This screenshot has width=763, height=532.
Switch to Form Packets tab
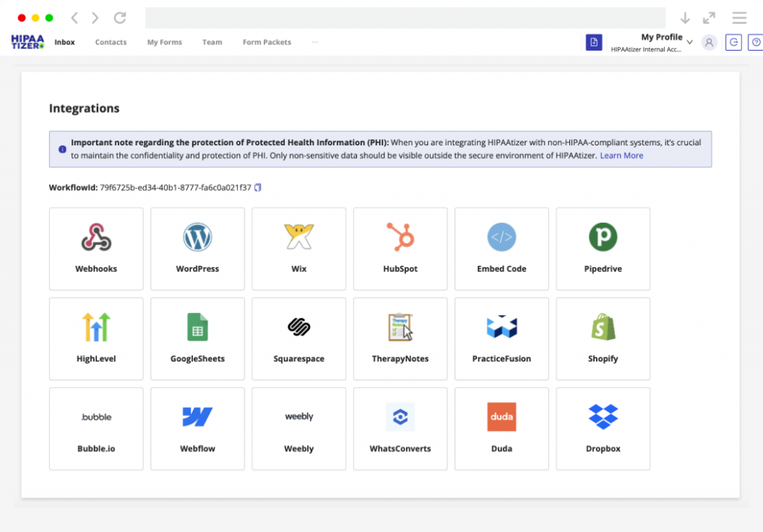click(267, 42)
